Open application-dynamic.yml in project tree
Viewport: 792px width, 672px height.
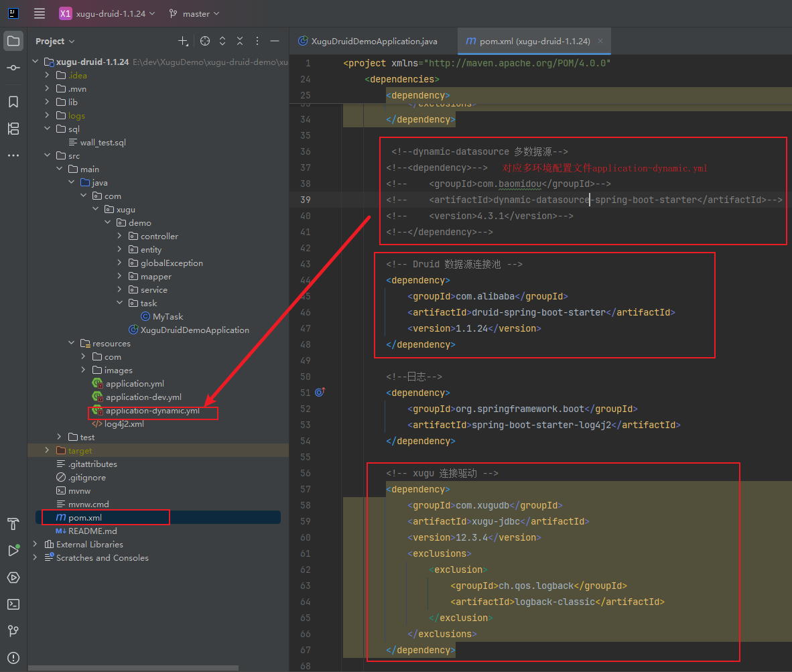[152, 411]
